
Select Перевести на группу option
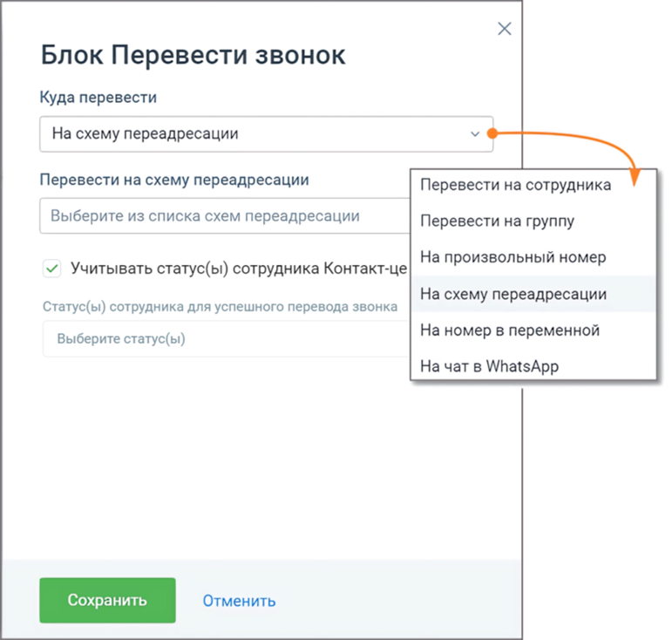tap(533, 221)
